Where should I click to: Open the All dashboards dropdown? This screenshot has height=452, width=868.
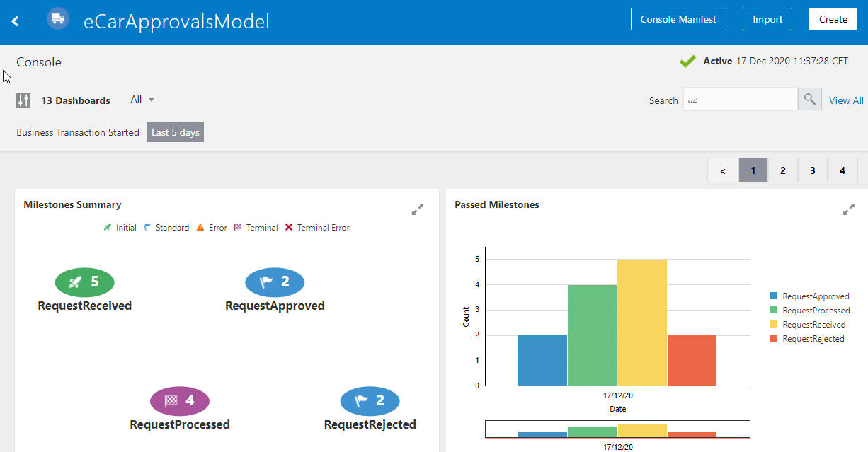tap(141, 99)
